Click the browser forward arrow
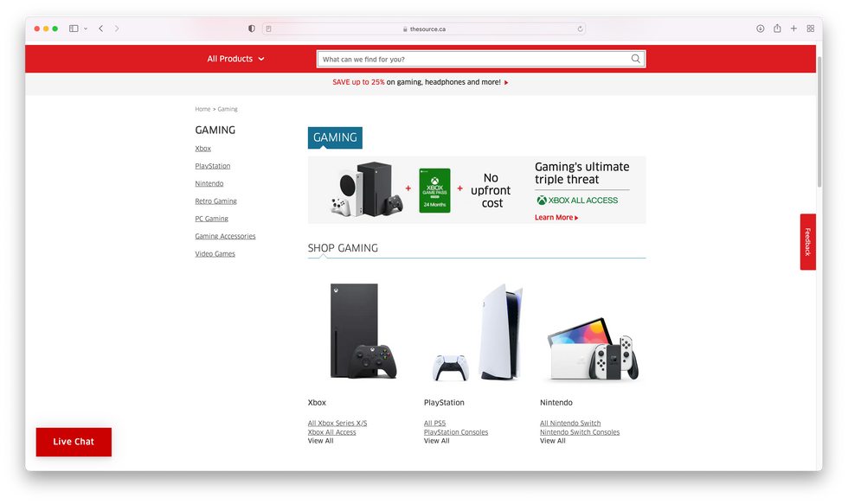Image resolution: width=848 pixels, height=504 pixels. point(117,29)
